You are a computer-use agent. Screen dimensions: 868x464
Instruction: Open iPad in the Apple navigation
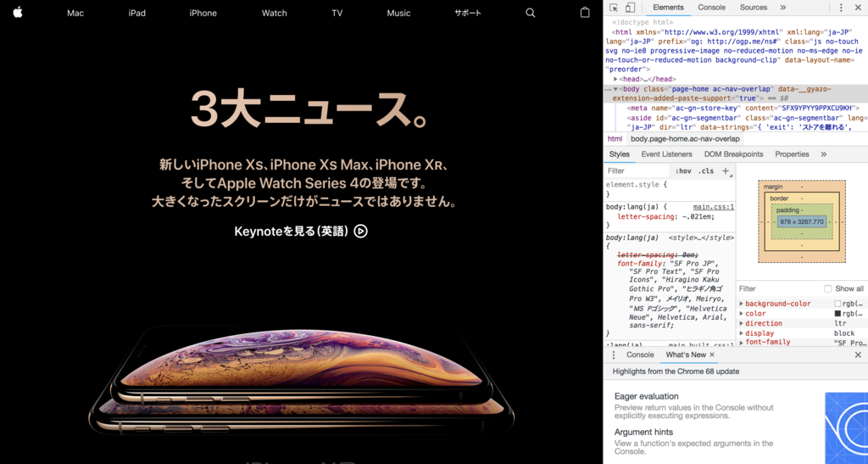coord(136,13)
